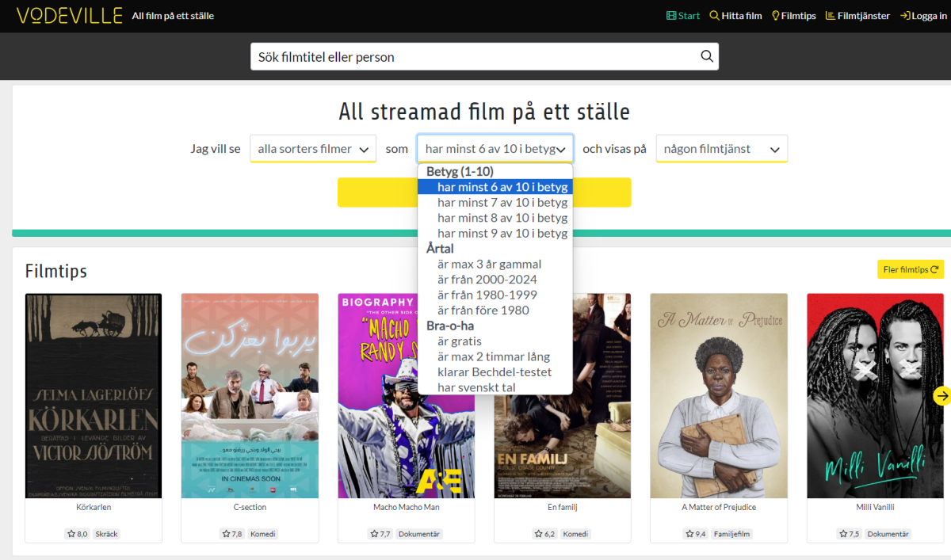
Task: Click the yellow next arrow on film carousel
Action: point(941,396)
